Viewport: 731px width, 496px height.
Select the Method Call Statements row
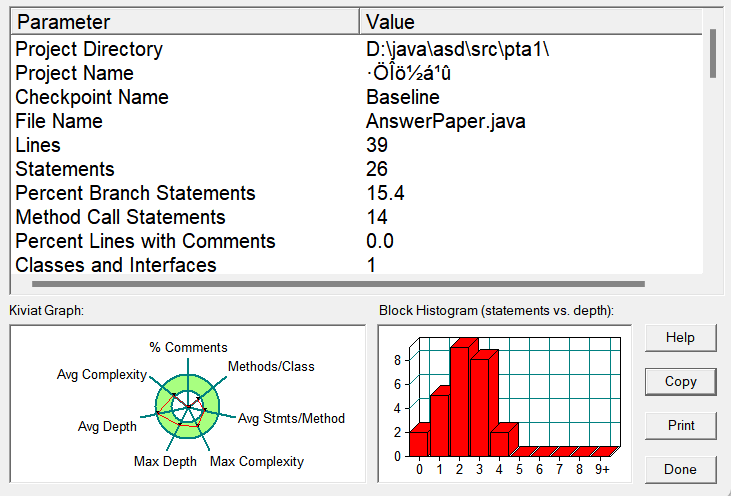(x=121, y=217)
